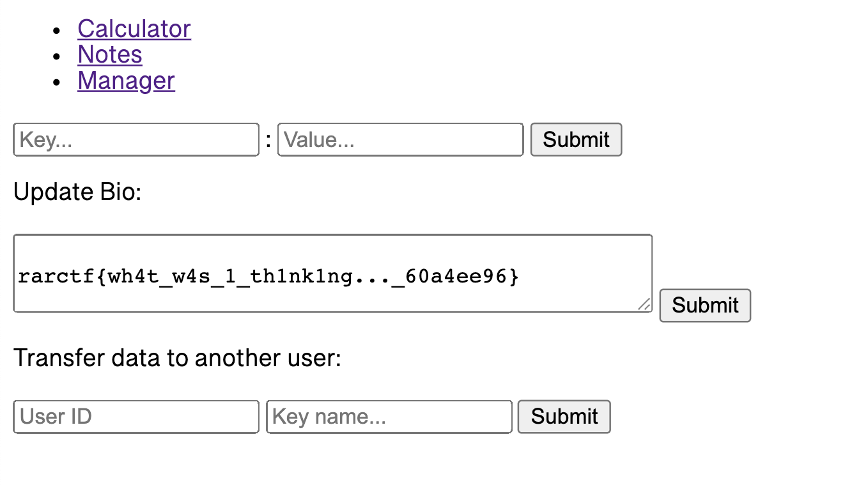This screenshot has width=868, height=487.
Task: Open the Manager link
Action: tap(126, 81)
